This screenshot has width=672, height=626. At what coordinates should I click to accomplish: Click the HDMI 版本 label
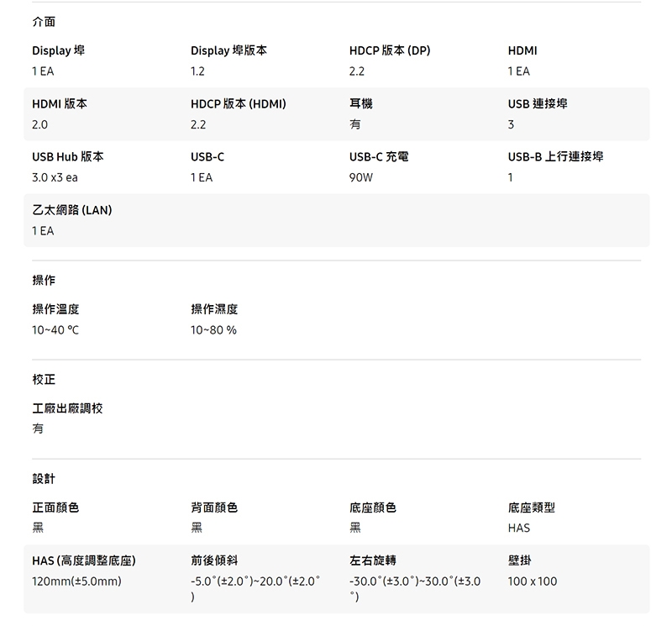click(60, 104)
